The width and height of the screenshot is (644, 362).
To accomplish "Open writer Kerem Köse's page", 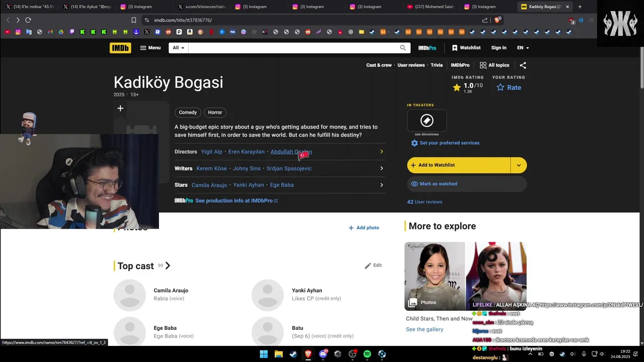I will 211,168.
